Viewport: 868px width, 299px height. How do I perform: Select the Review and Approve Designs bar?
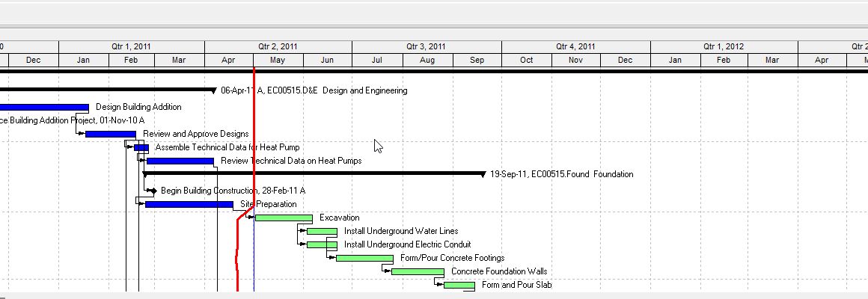point(111,135)
